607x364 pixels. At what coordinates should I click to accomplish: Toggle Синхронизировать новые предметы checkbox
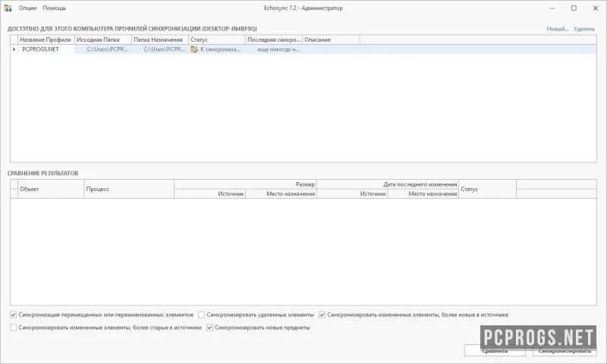point(209,328)
